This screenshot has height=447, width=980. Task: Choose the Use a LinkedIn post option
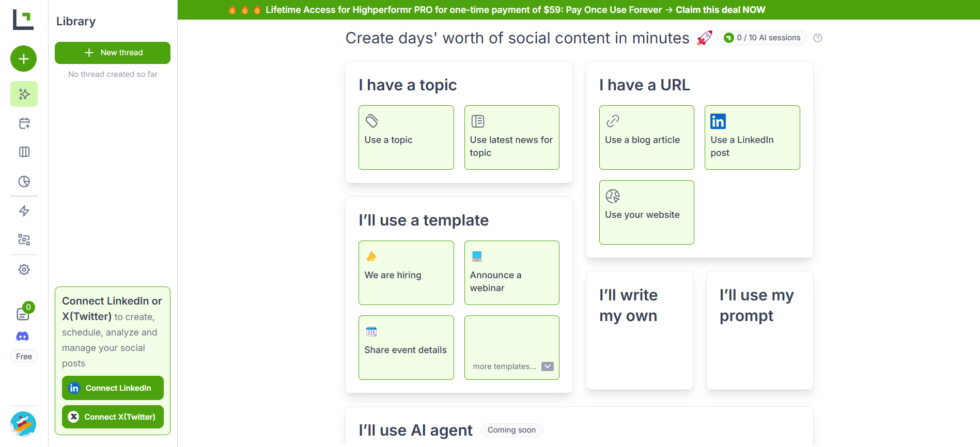752,137
